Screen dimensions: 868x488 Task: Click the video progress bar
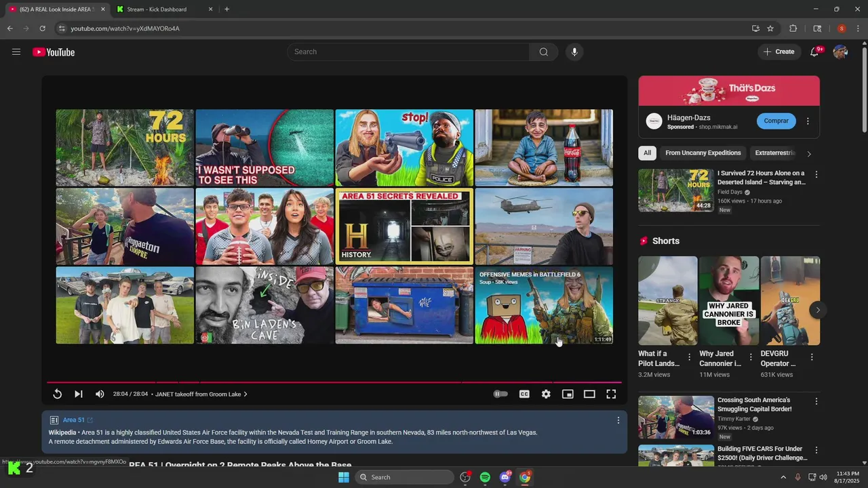(x=334, y=382)
